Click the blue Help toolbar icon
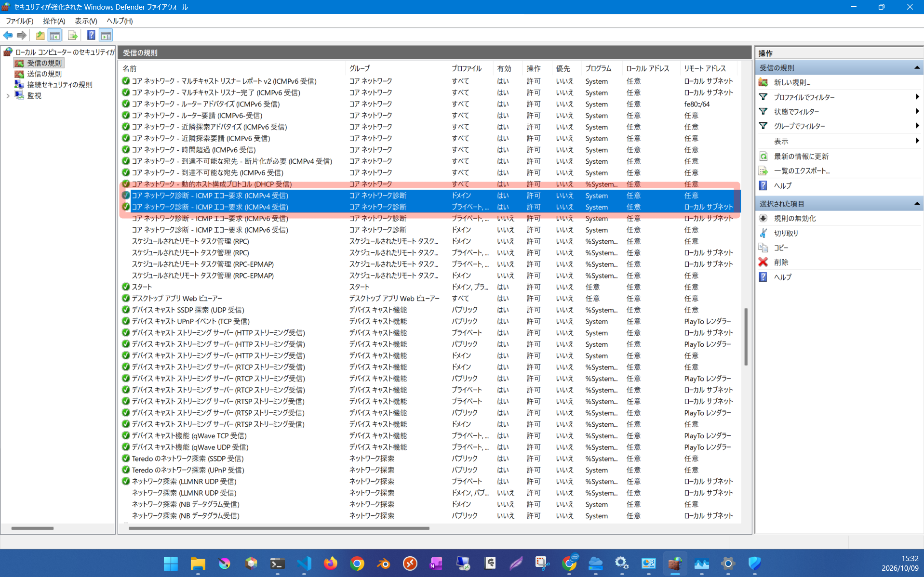 coord(91,35)
